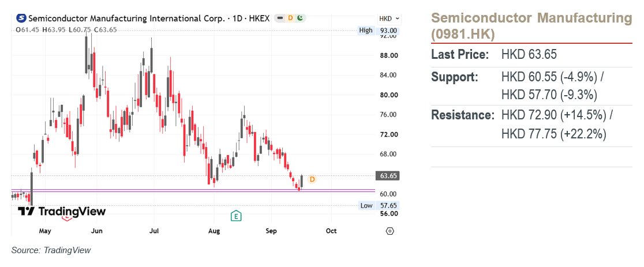This screenshot has height=267, width=644.
Task: Click the Support: row label
Action: pos(455,77)
